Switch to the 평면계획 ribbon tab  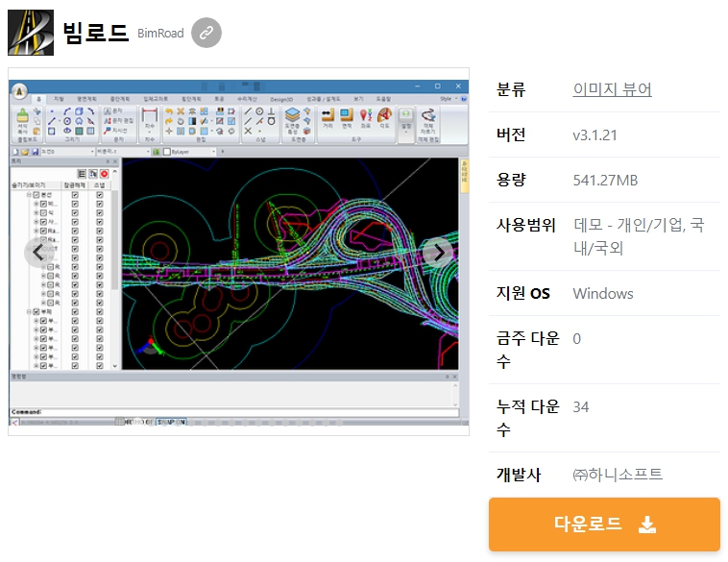(86, 99)
